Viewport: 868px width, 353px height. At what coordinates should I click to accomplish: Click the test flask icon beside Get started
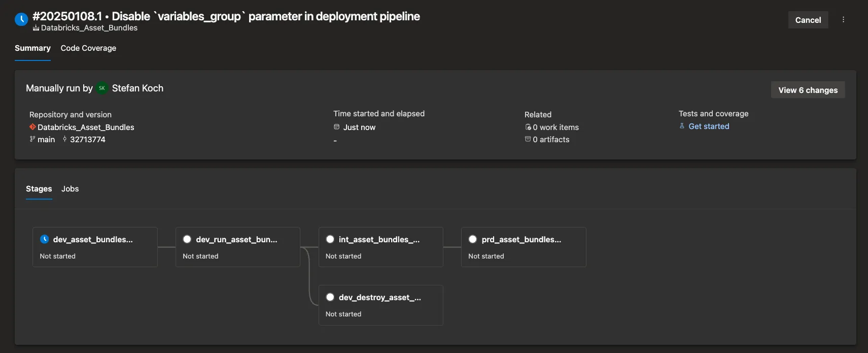[682, 126]
